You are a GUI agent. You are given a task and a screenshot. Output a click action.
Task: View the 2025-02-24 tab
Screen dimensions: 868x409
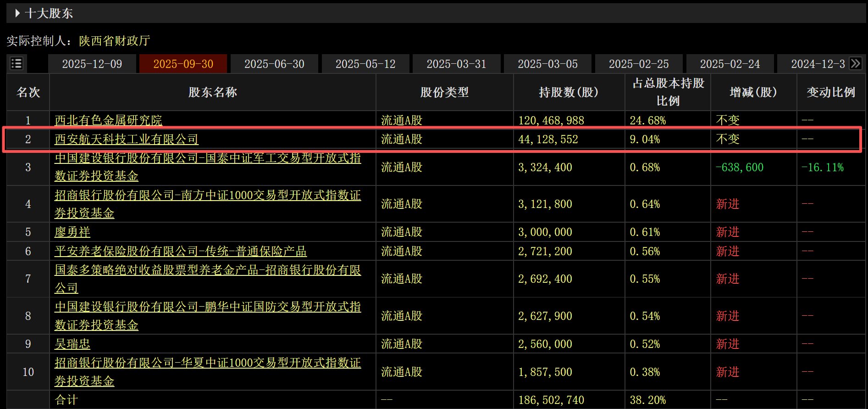[730, 64]
